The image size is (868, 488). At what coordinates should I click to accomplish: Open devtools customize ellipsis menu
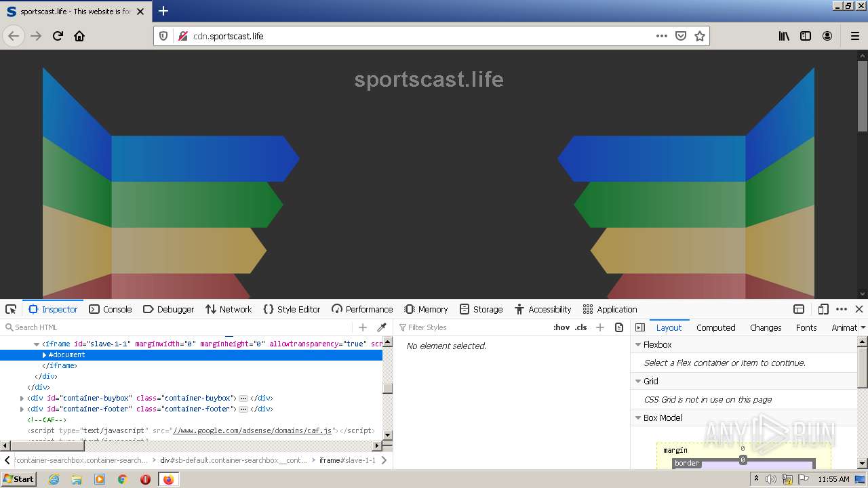842,309
